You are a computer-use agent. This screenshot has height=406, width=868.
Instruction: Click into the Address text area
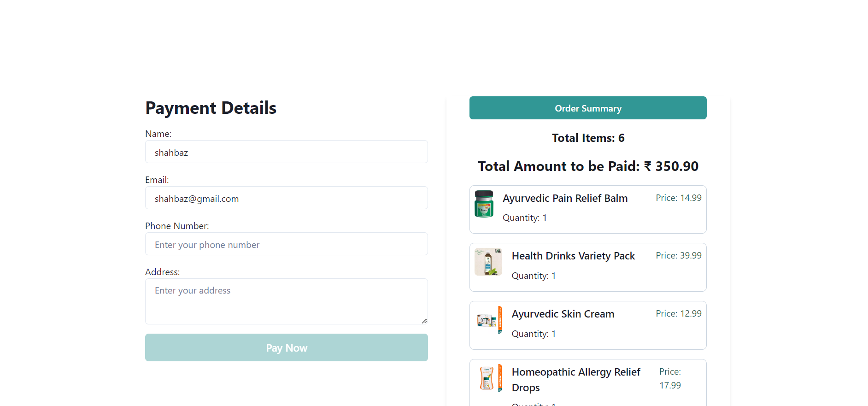click(x=286, y=301)
